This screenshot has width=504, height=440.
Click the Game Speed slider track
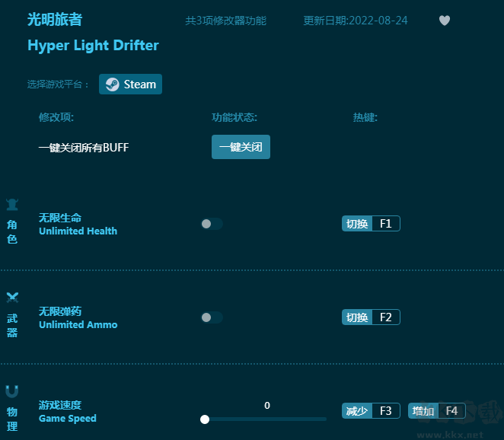(x=266, y=419)
